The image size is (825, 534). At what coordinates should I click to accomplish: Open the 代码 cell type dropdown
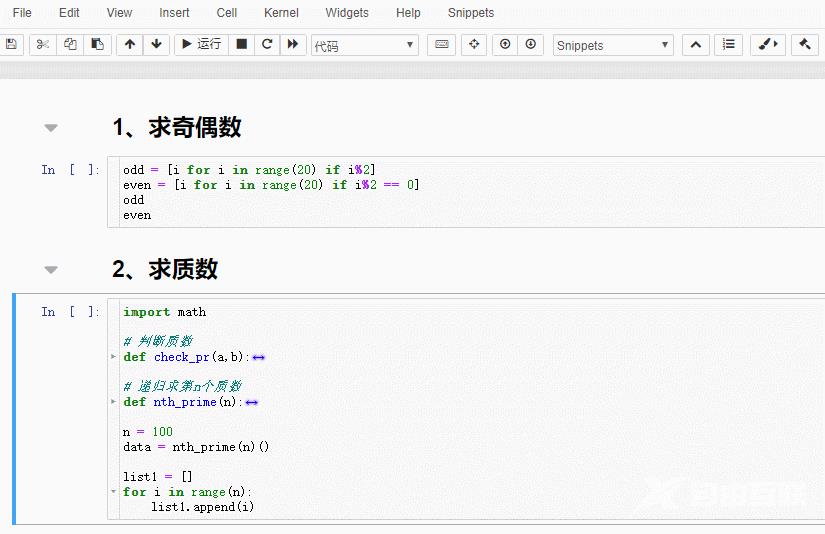pos(365,45)
